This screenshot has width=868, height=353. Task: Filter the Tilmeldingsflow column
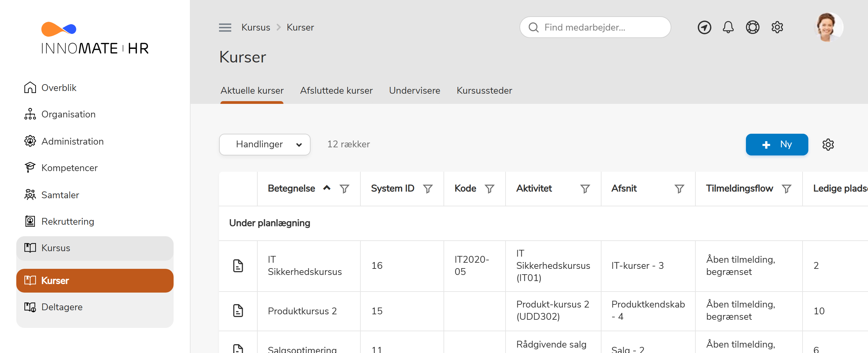tap(787, 189)
